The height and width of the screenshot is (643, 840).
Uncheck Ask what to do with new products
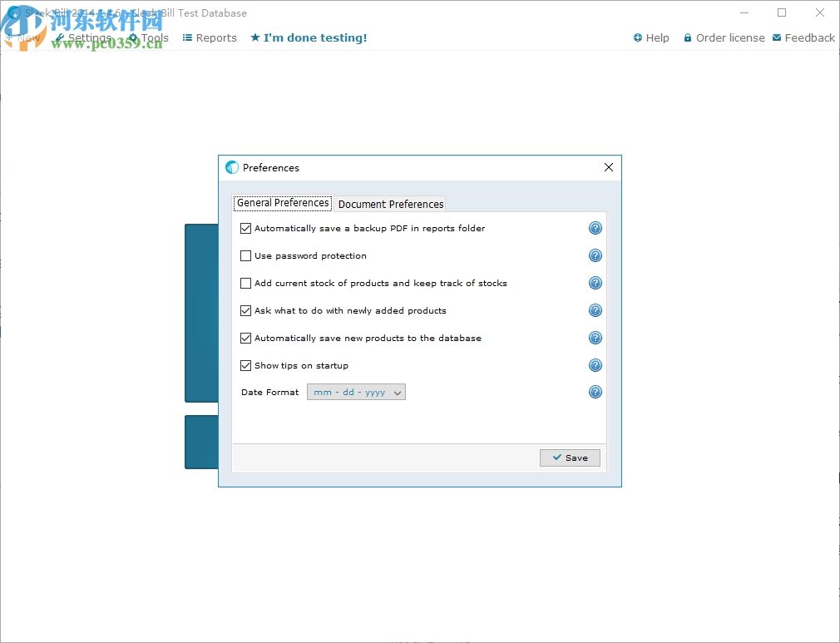point(245,310)
